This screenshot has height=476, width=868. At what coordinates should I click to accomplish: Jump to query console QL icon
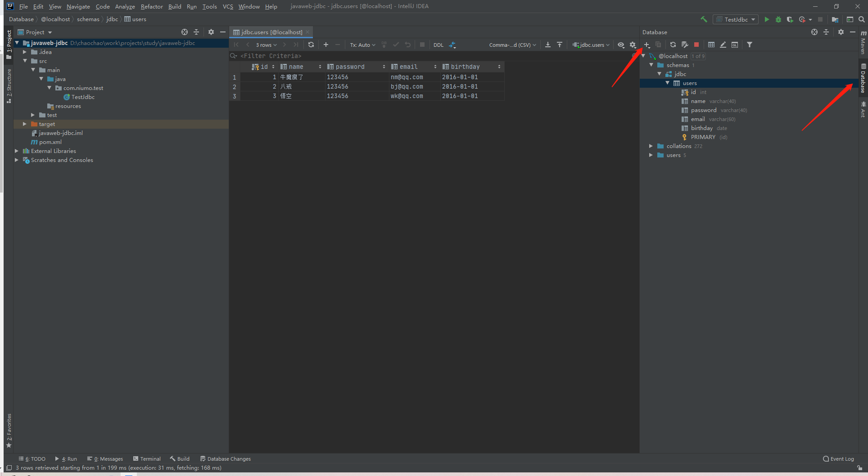click(x=735, y=45)
